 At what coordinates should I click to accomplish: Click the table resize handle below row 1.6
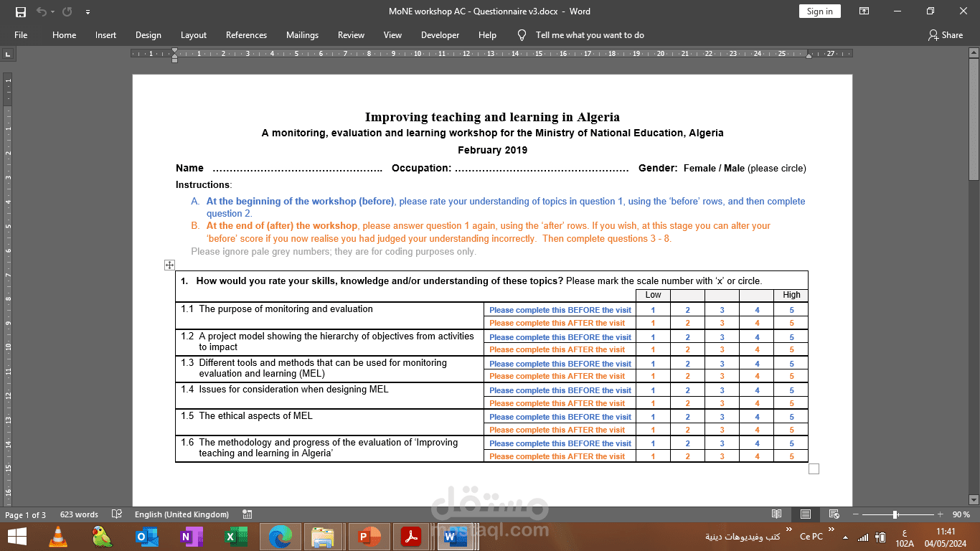[x=814, y=469]
